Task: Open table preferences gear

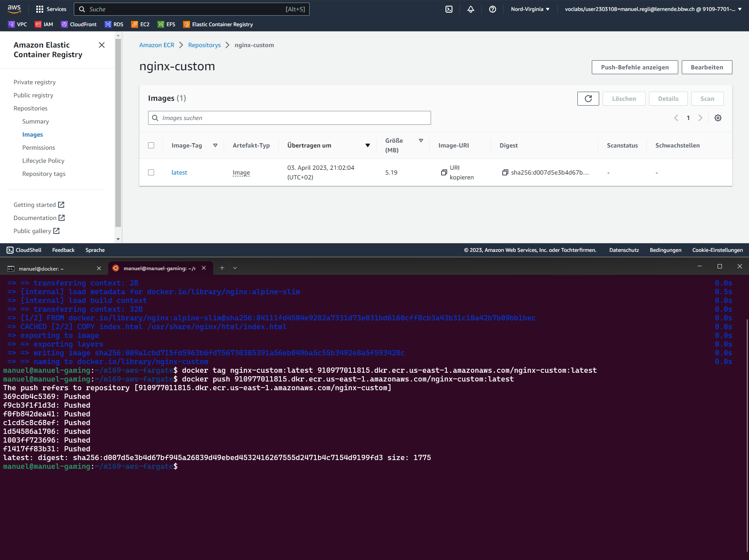Action: tap(718, 118)
